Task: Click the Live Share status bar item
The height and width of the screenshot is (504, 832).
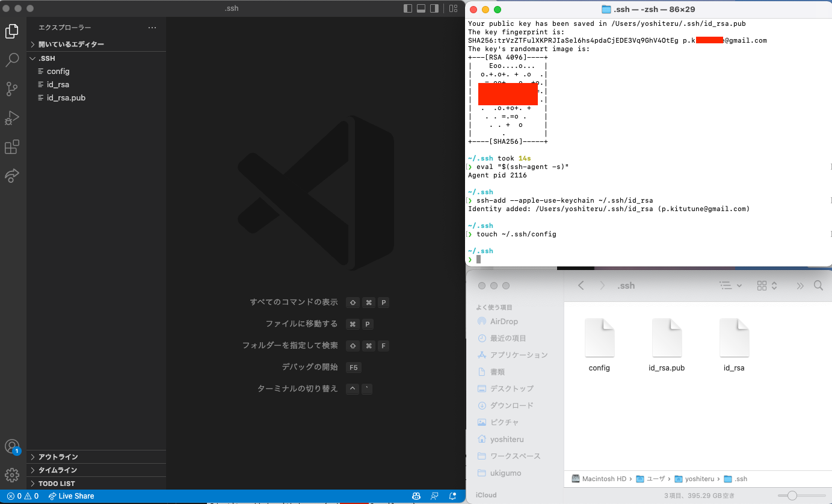Action: (71, 496)
